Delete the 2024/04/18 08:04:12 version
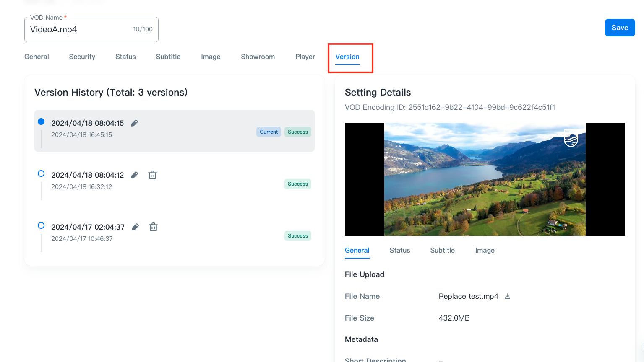This screenshot has width=644, height=362. coord(152,175)
